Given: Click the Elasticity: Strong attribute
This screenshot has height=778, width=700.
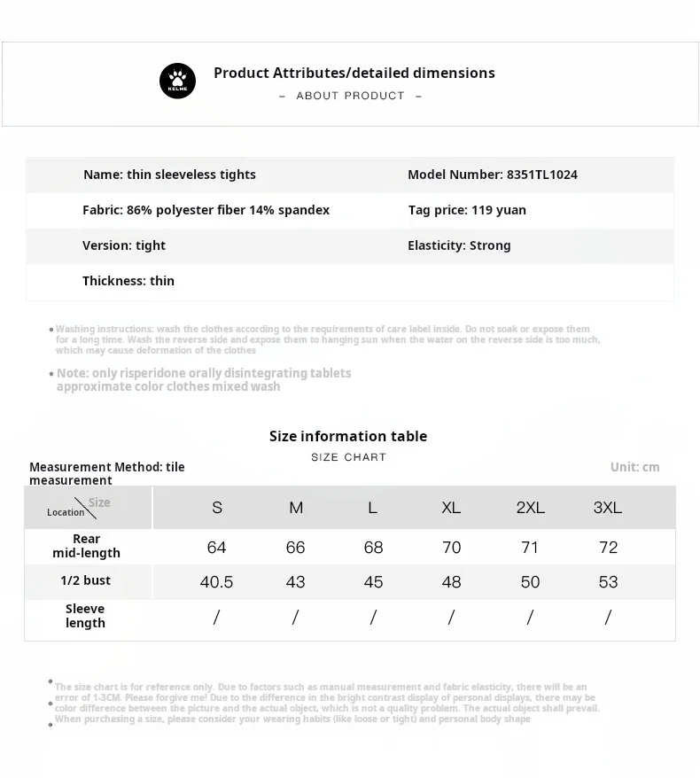Looking at the screenshot, I should pos(459,245).
